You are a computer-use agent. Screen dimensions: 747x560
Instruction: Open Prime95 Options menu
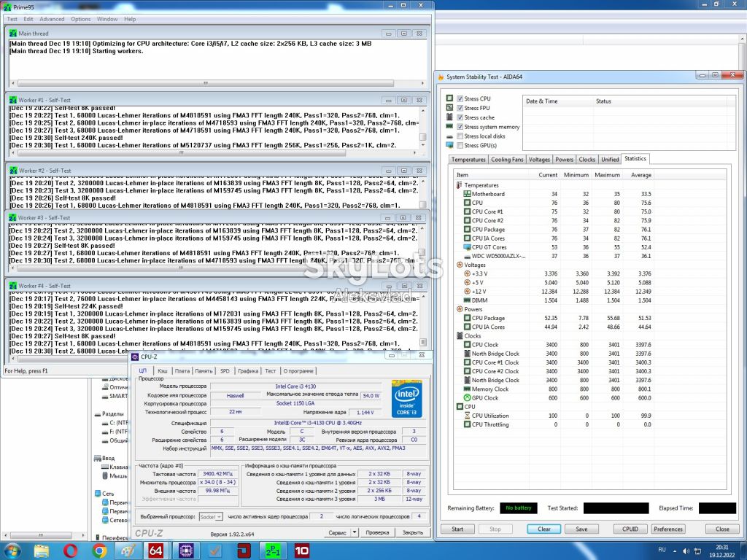click(x=80, y=19)
